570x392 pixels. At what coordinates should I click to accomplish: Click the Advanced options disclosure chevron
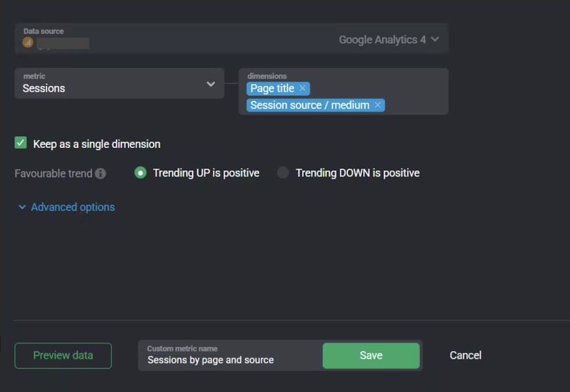[22, 207]
